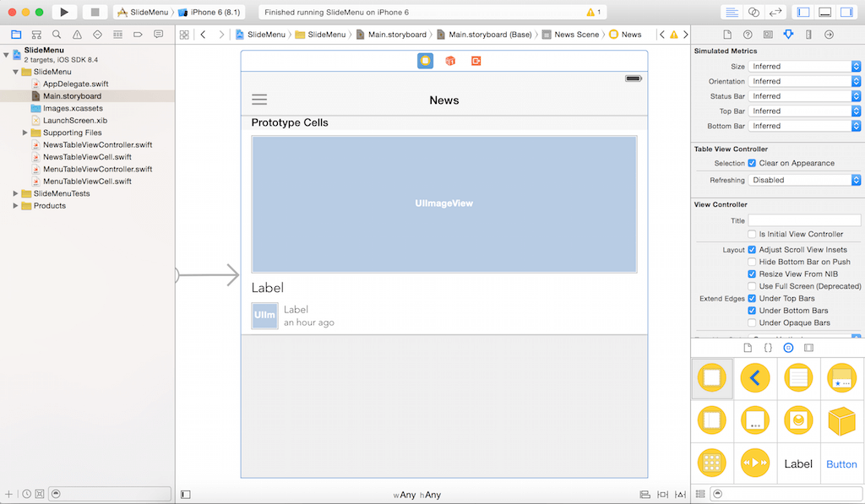
Task: Click the warning indicator in status bar
Action: point(594,13)
